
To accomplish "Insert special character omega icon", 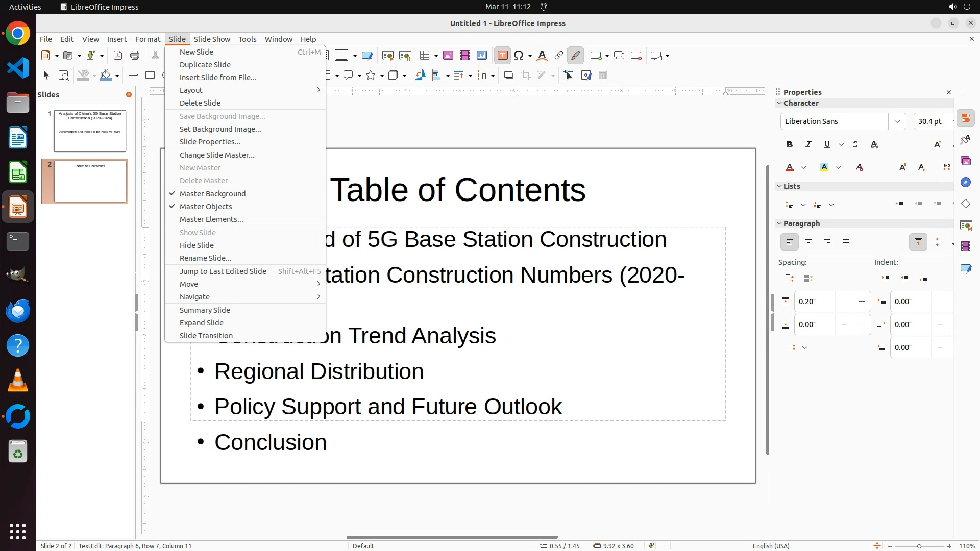I will (519, 56).
